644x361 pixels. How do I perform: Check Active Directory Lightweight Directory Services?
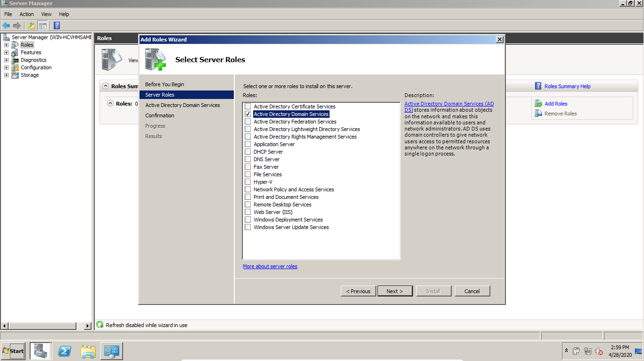tap(248, 129)
